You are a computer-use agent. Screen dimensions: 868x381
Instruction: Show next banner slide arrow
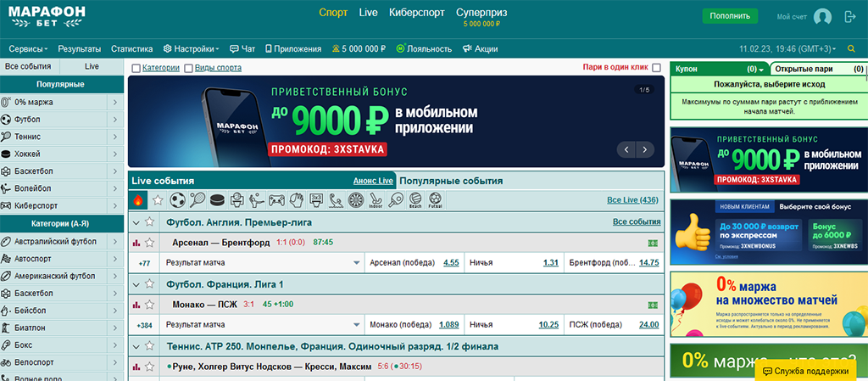click(645, 149)
